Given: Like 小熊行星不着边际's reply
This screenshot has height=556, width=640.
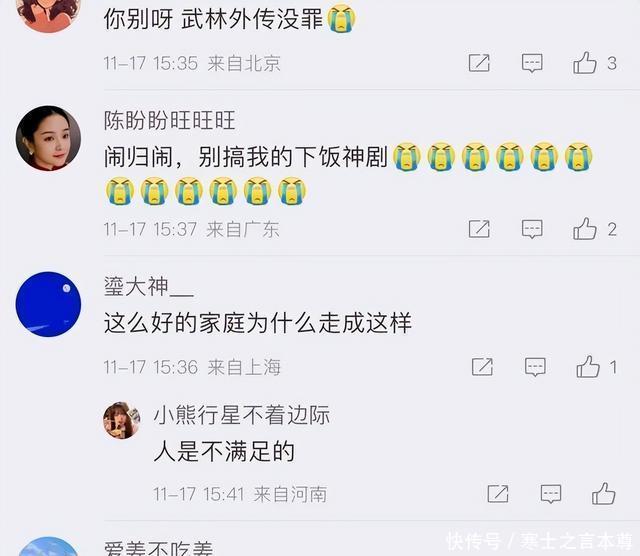Looking at the screenshot, I should (x=604, y=494).
